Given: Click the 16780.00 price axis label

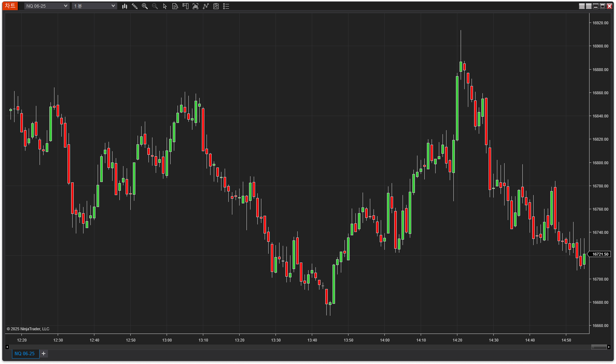Looking at the screenshot, I should 600,186.
